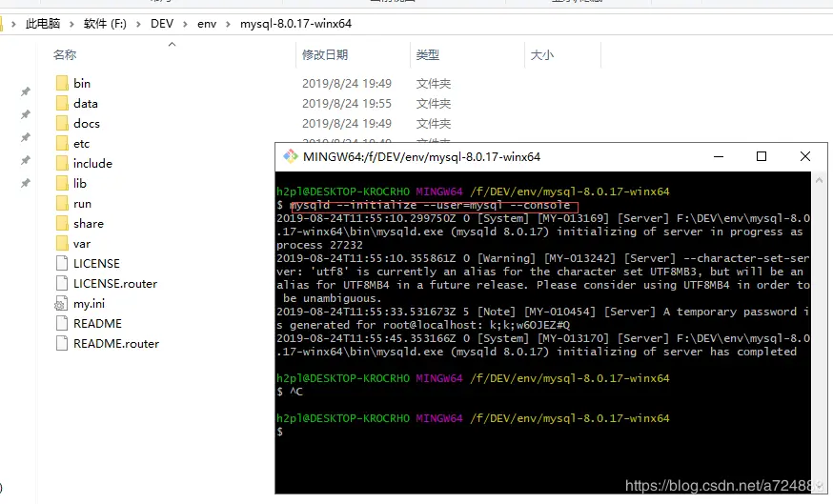
Task: Click the terminal scrollbar up arrow
Action: click(x=819, y=181)
